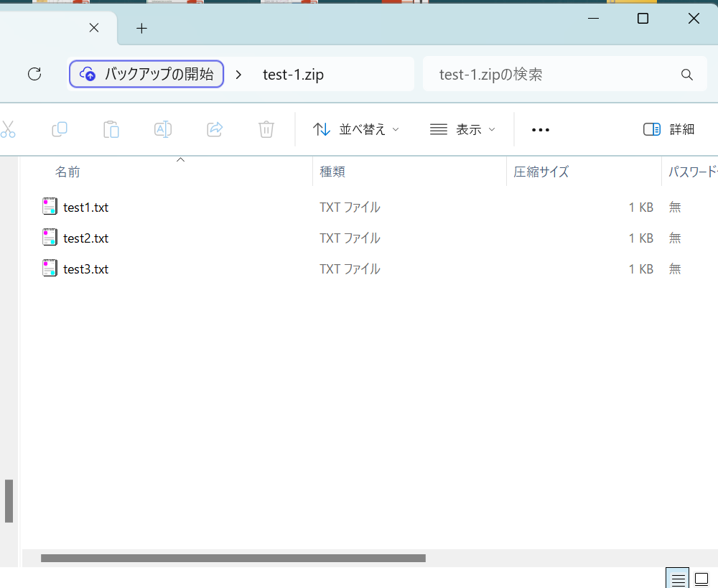The image size is (718, 588).
Task: Click the test1.txt file icon
Action: (50, 206)
